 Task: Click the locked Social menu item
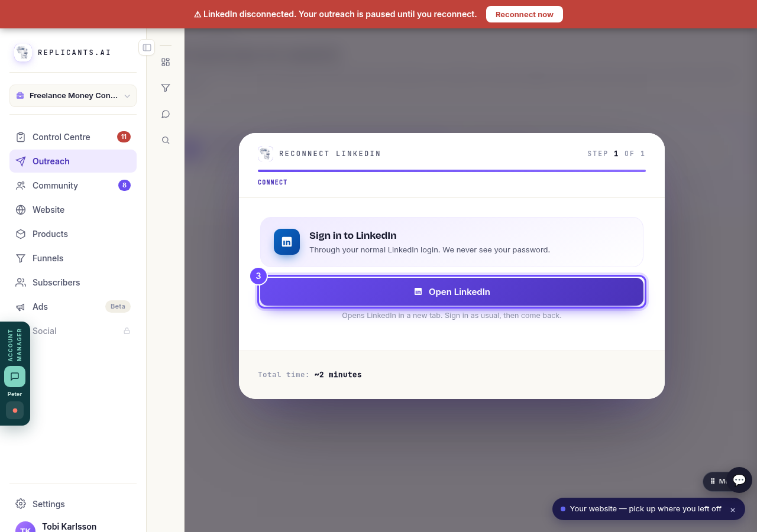(73, 331)
